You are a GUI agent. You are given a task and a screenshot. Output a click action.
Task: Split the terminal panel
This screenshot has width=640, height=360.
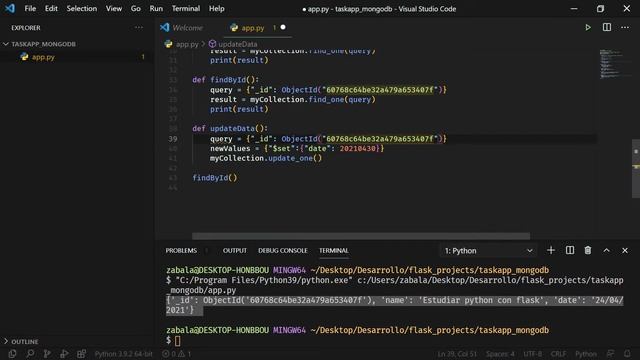tap(570, 250)
